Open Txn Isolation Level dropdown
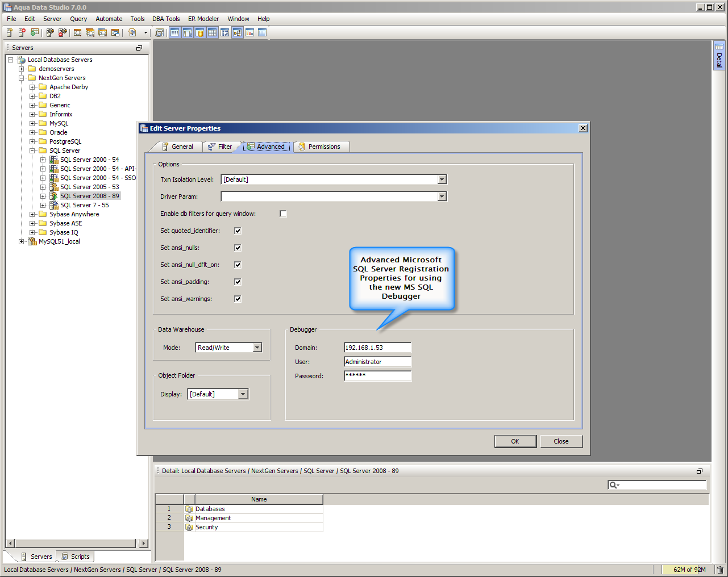The image size is (728, 577). click(442, 179)
